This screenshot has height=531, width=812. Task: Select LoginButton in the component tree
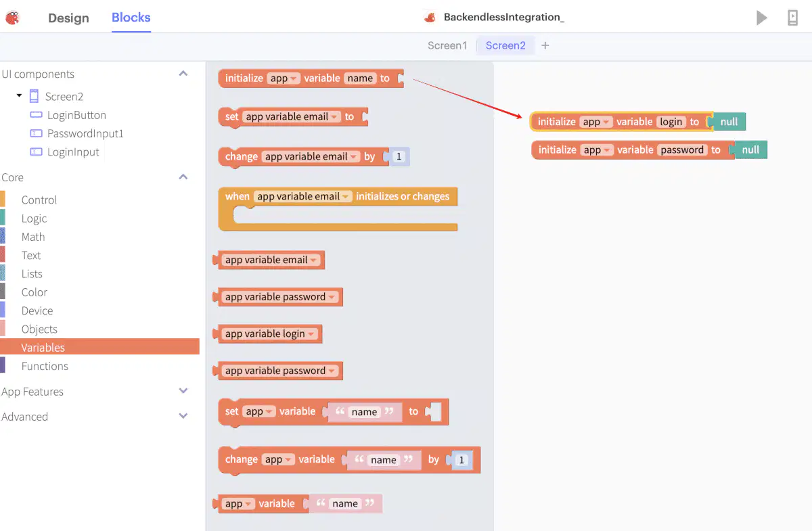coord(76,115)
